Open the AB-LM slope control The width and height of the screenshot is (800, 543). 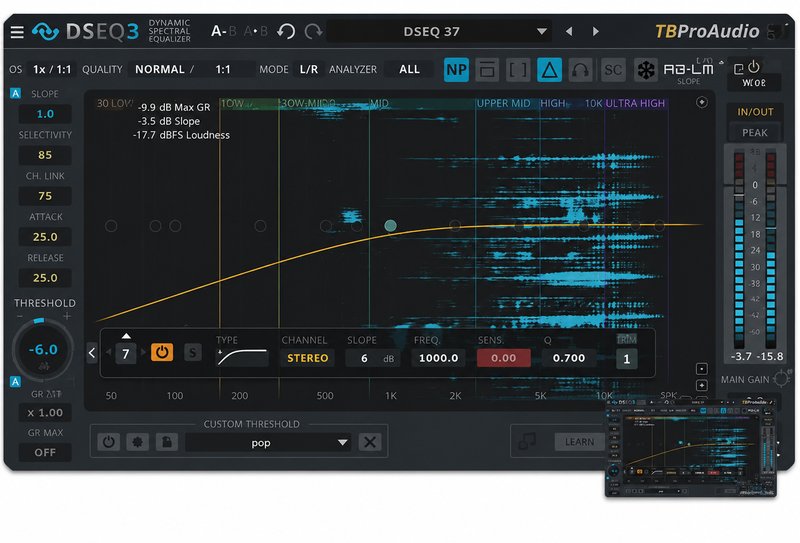(x=688, y=71)
